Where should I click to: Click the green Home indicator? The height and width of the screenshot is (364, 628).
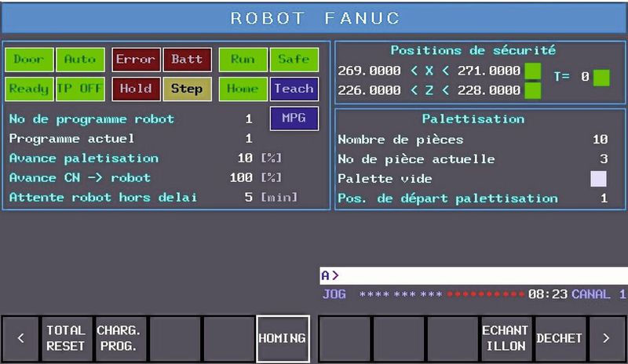(x=243, y=89)
